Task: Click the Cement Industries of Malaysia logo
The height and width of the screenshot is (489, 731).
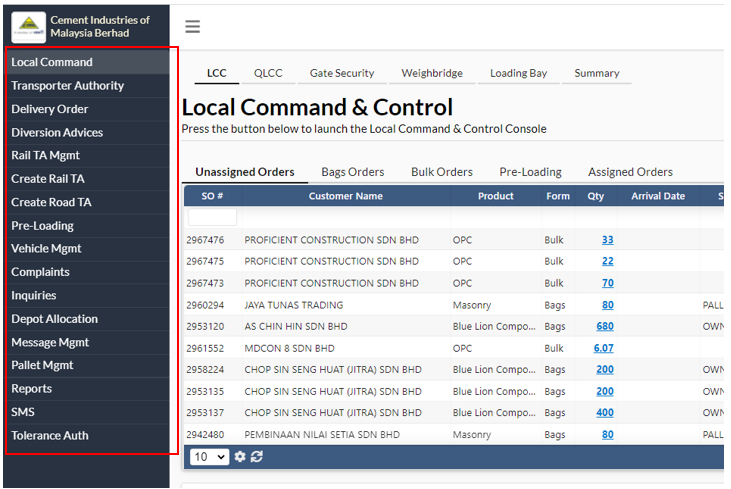Action: coord(28,27)
